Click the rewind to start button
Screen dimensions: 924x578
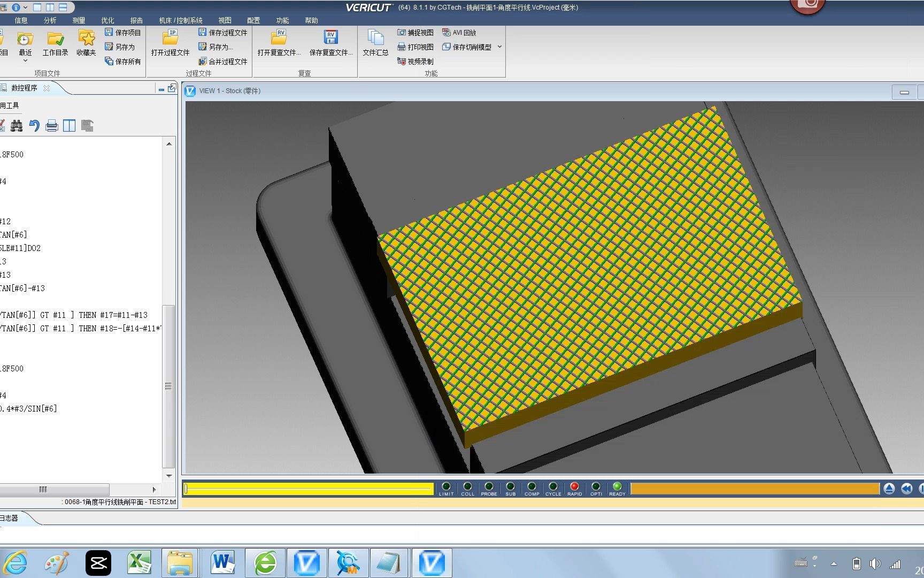[906, 488]
